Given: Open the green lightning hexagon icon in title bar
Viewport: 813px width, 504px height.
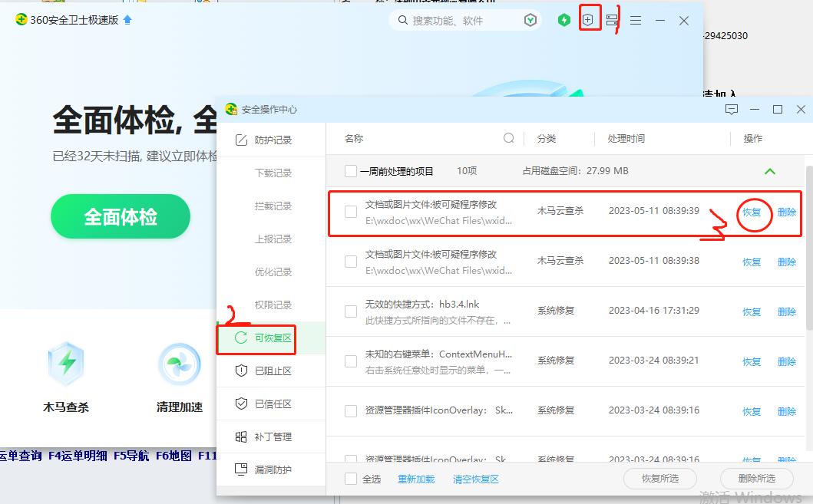Looking at the screenshot, I should click(563, 20).
